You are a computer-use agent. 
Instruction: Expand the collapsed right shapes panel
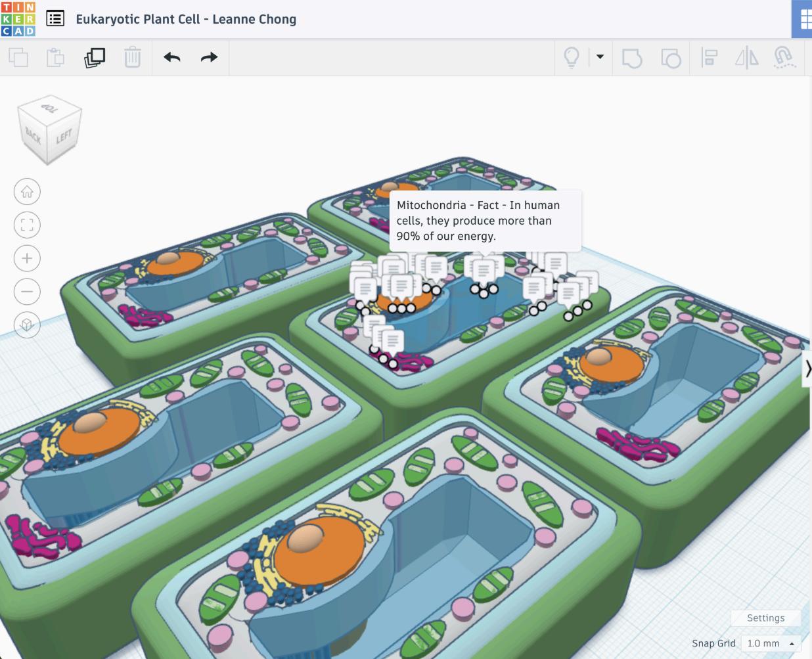point(807,369)
